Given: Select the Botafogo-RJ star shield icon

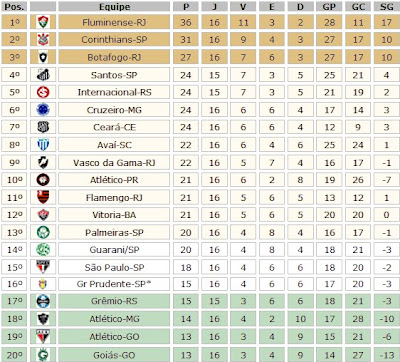Looking at the screenshot, I should [x=43, y=57].
